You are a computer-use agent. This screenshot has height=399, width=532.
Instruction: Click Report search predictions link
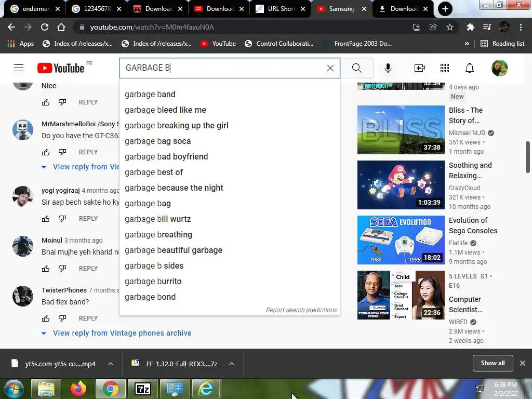pyautogui.click(x=301, y=310)
